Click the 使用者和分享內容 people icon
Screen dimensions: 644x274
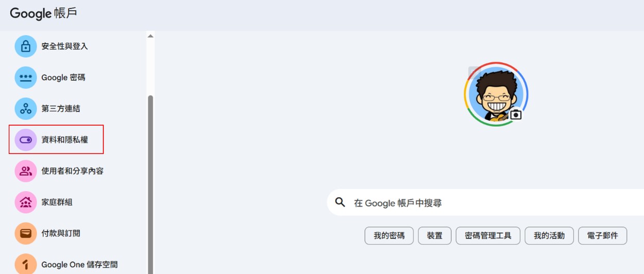[26, 171]
